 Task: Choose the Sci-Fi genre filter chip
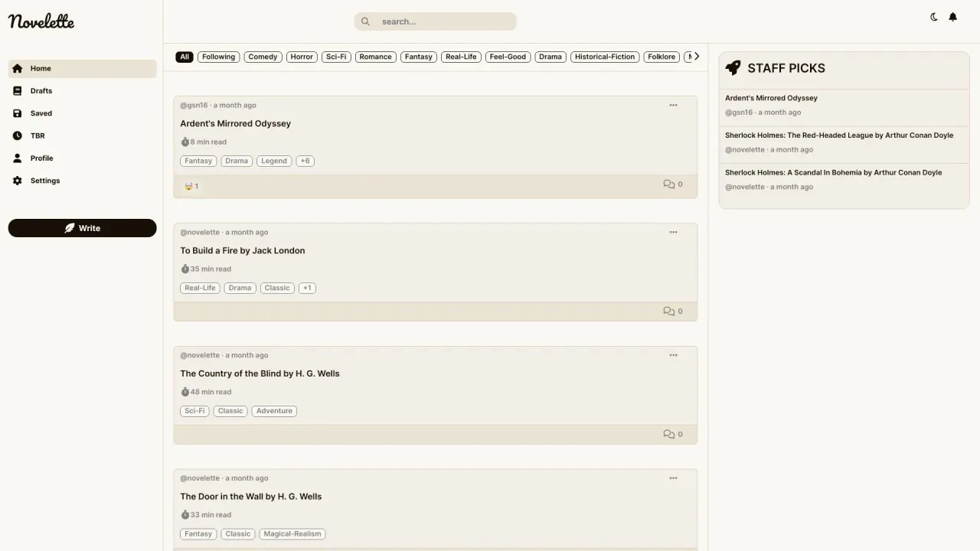pos(336,57)
